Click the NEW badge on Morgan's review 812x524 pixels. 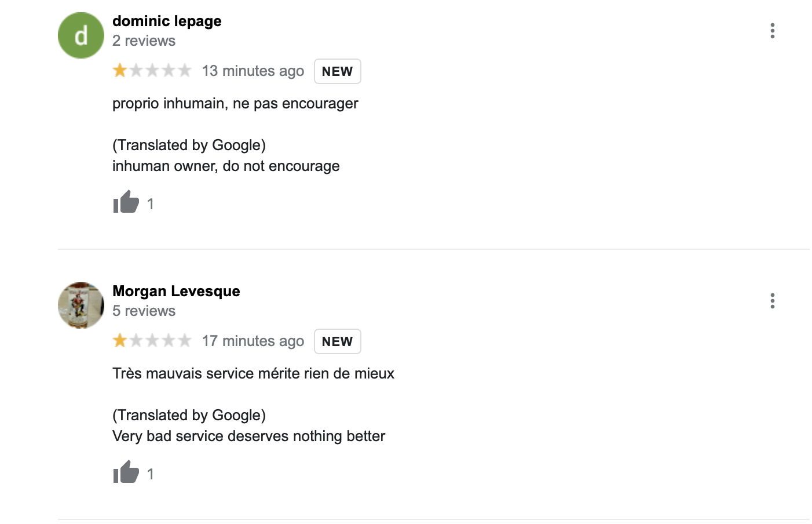click(x=338, y=341)
